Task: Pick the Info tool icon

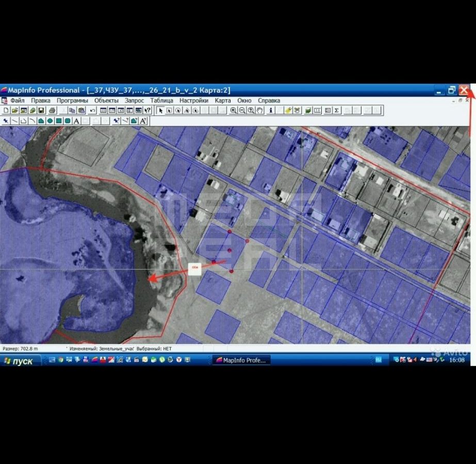Action: click(271, 110)
